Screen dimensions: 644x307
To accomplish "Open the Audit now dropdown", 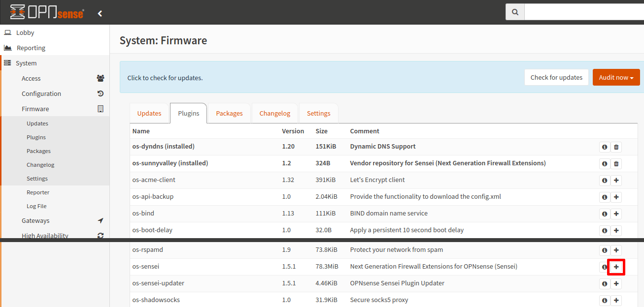I will pyautogui.click(x=616, y=77).
